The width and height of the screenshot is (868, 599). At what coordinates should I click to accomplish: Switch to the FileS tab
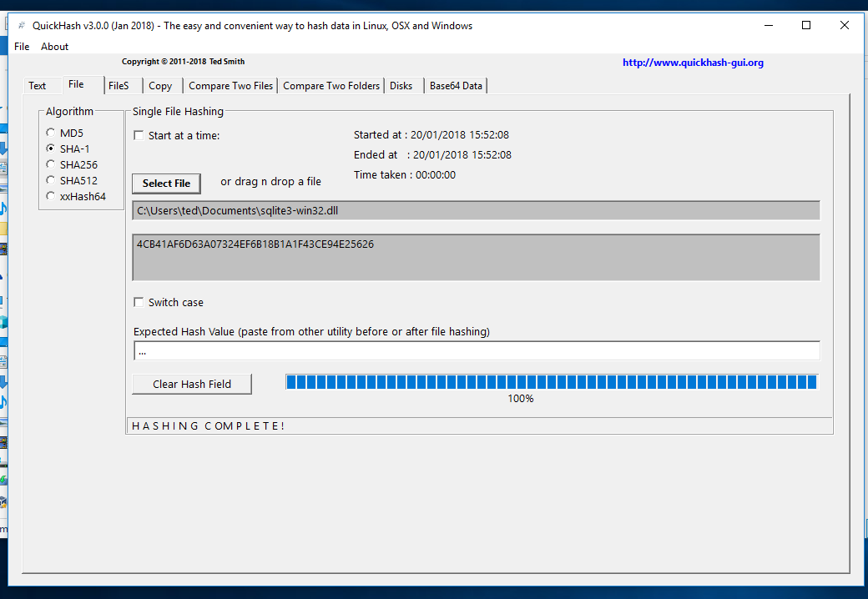point(119,86)
